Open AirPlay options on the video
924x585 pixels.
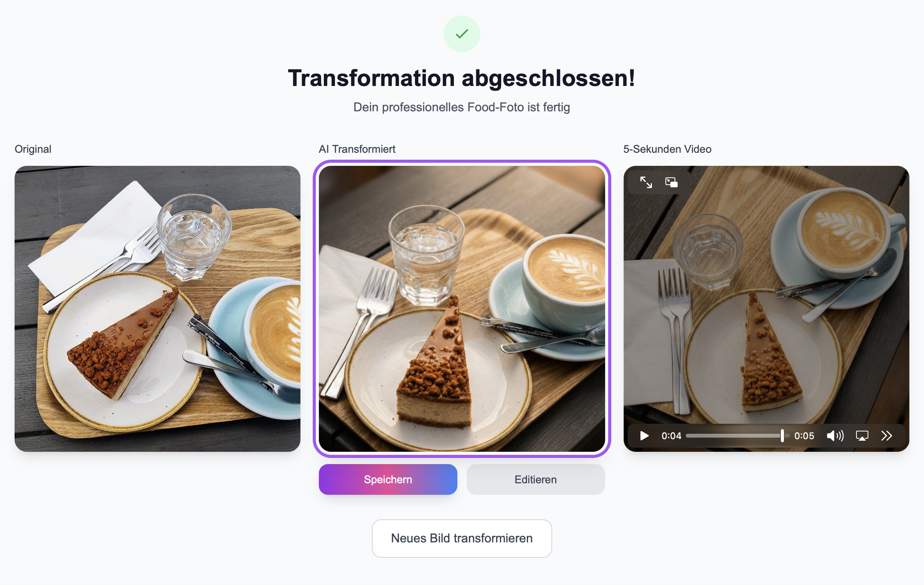pyautogui.click(x=862, y=436)
